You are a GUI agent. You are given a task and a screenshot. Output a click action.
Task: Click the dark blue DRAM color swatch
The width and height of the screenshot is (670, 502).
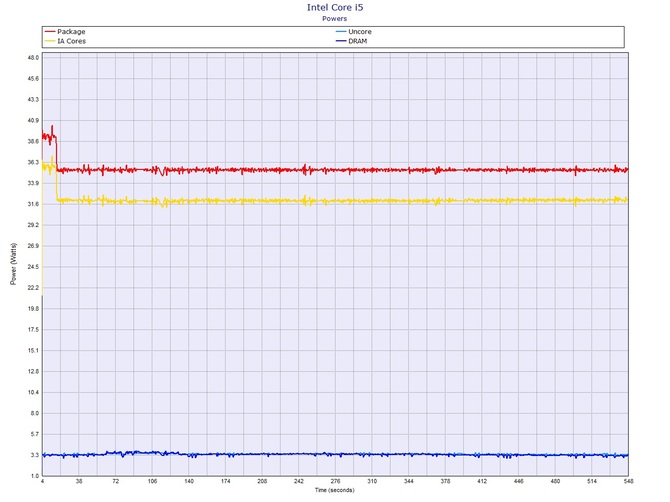341,41
